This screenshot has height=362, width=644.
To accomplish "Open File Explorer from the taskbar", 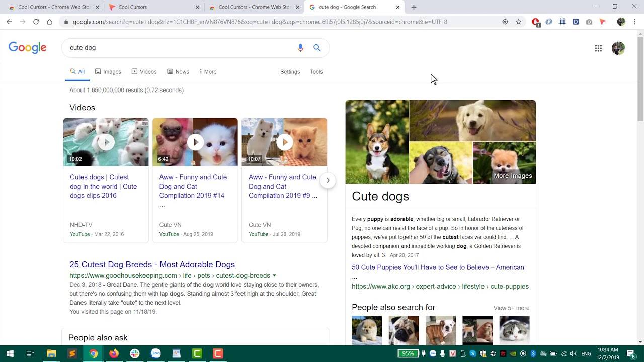I will coord(51,353).
